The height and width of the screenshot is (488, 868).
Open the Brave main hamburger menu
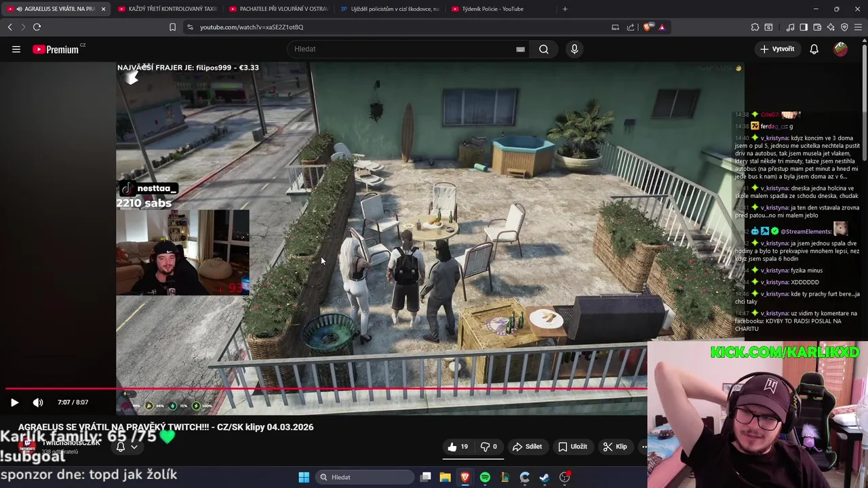point(858,27)
